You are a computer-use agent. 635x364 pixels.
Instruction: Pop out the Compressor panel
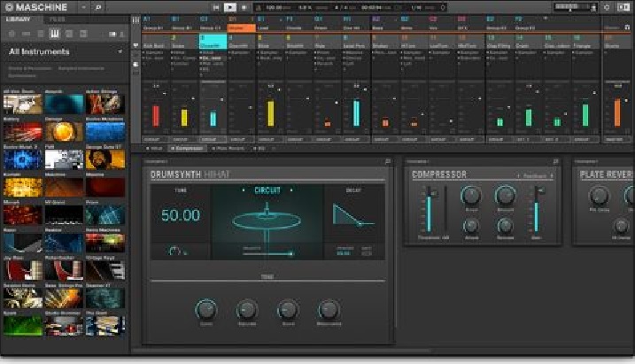click(555, 161)
